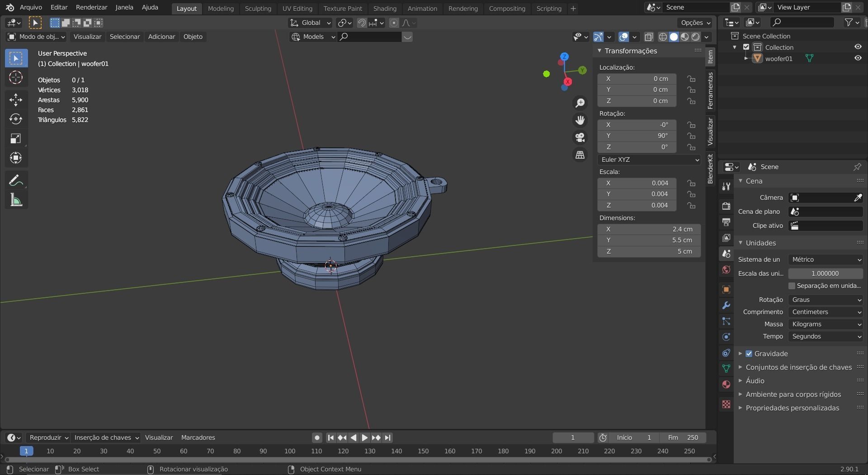Toggle auto keying record button

click(317, 437)
